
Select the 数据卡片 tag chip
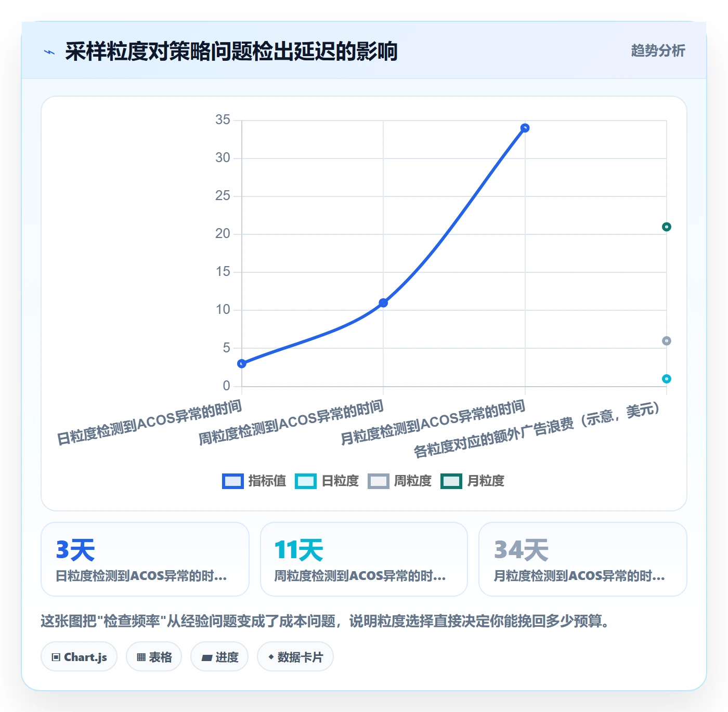295,657
